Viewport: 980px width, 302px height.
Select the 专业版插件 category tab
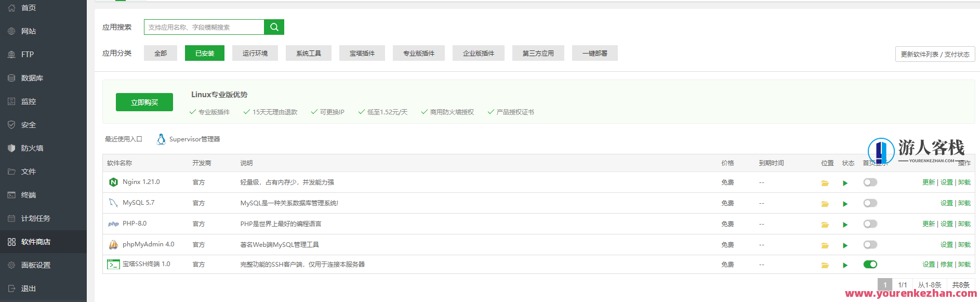coord(419,53)
